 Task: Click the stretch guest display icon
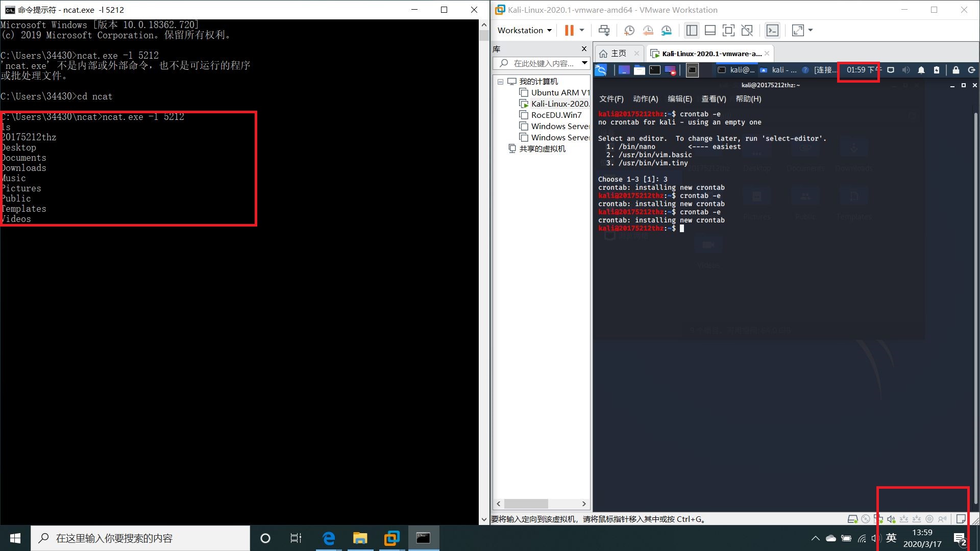tap(798, 30)
